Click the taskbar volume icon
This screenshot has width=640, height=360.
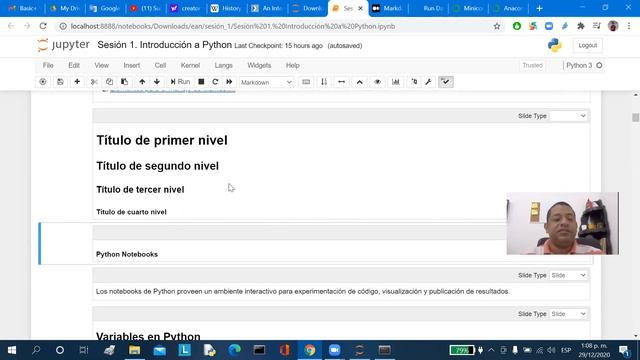coord(551,350)
